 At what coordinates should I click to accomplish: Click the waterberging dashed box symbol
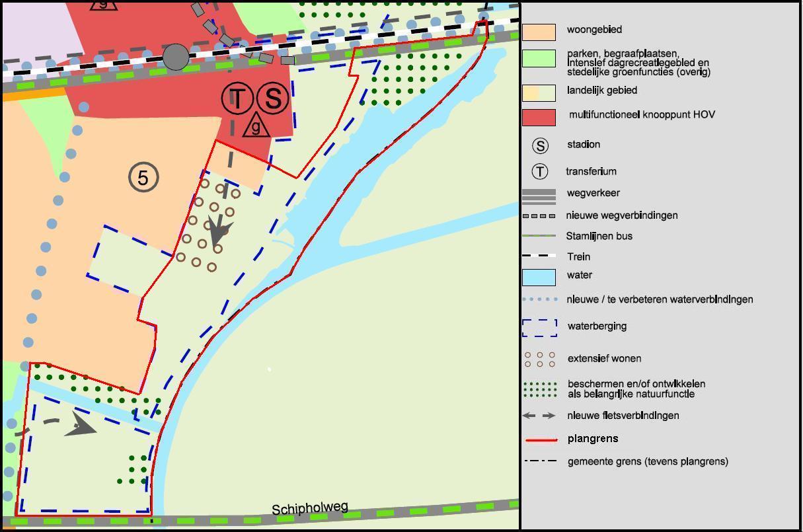(x=539, y=328)
